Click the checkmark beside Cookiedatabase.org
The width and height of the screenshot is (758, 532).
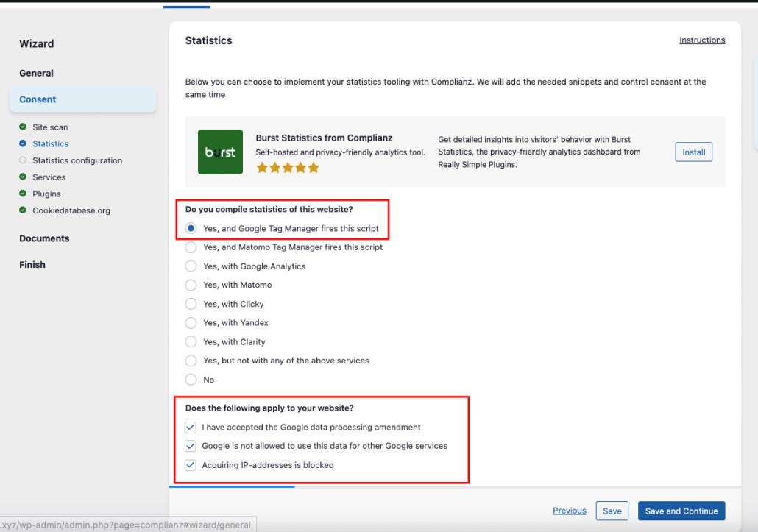(x=24, y=210)
